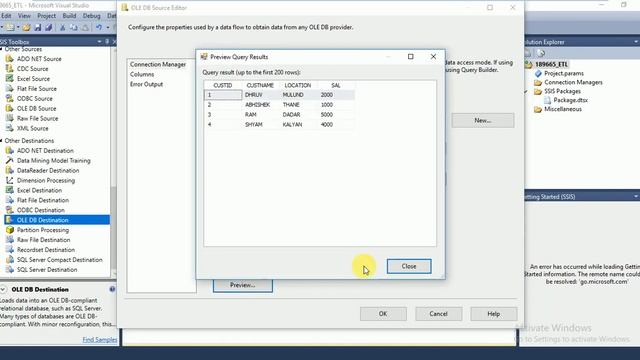The height and width of the screenshot is (360, 640).
Task: Select CDC Source icon in toolbox
Action: (x=9, y=69)
